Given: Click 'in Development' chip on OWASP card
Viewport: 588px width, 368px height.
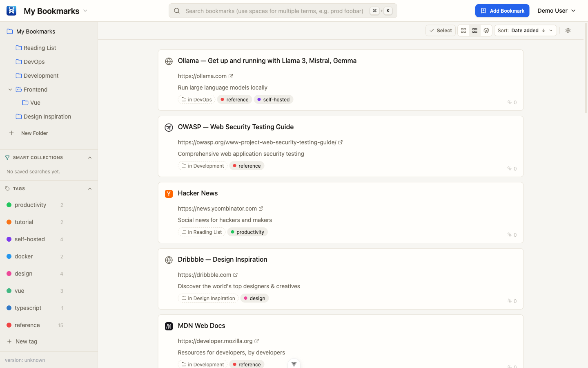Looking at the screenshot, I should tap(203, 166).
